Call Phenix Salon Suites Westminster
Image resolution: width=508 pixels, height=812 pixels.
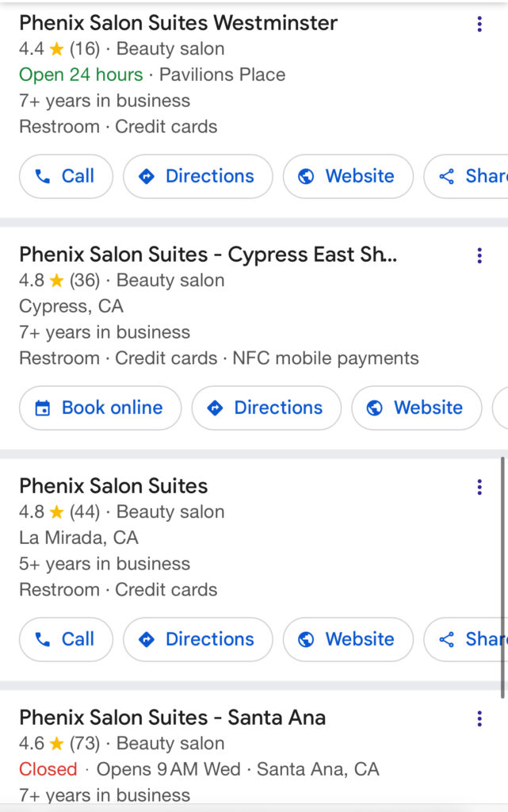(66, 176)
